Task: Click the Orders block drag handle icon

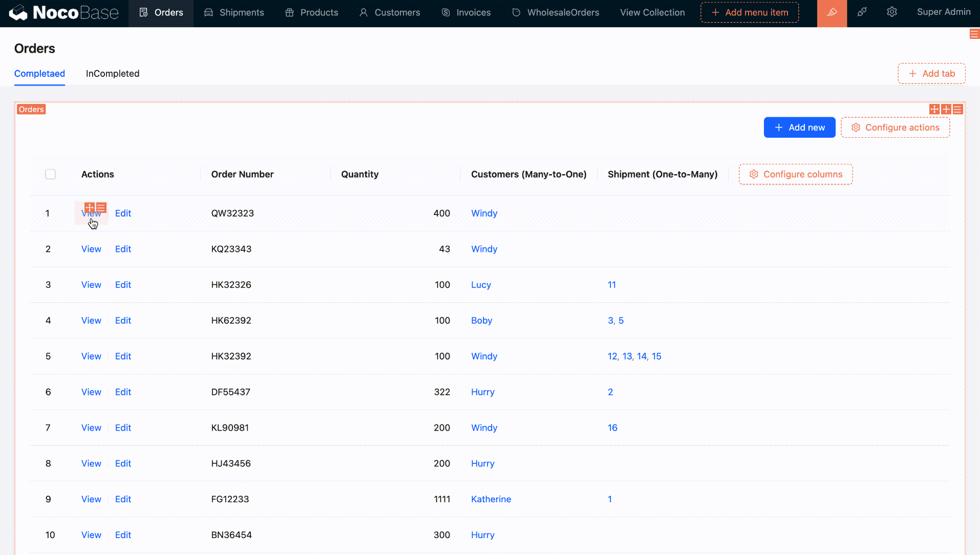Action: point(934,109)
